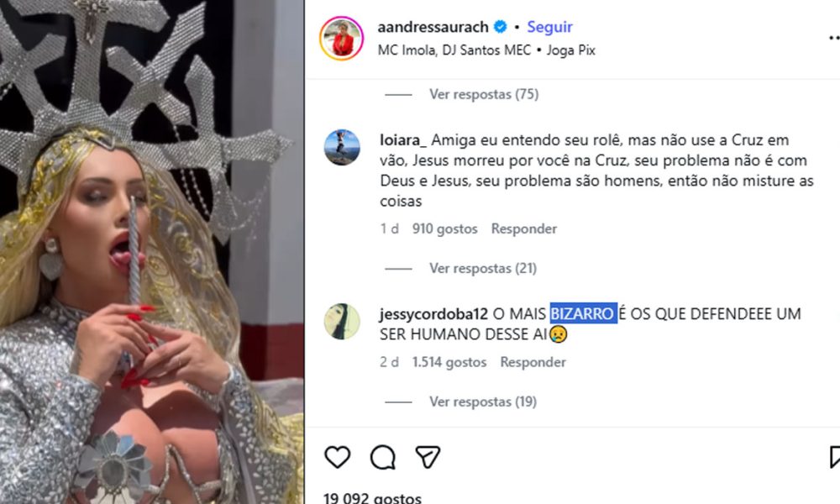The image size is (840, 504).
Task: Share the post with the paper plane icon
Action: (x=428, y=457)
